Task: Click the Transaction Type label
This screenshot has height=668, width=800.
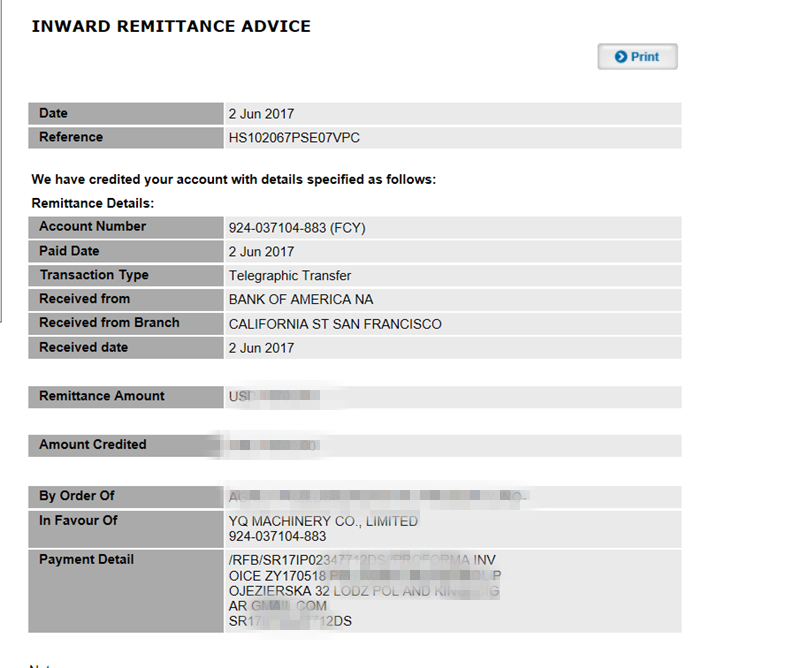Action: pos(94,275)
